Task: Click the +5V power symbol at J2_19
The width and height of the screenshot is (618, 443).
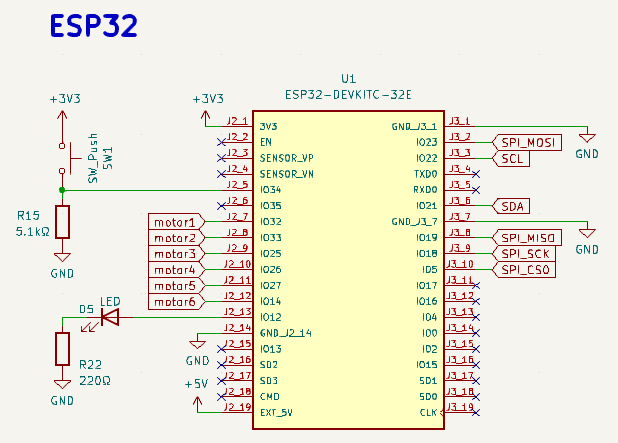Action: coord(197,401)
